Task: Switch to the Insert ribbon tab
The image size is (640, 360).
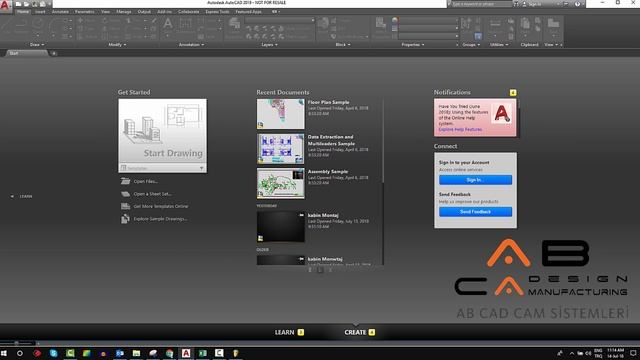Action: (x=40, y=11)
